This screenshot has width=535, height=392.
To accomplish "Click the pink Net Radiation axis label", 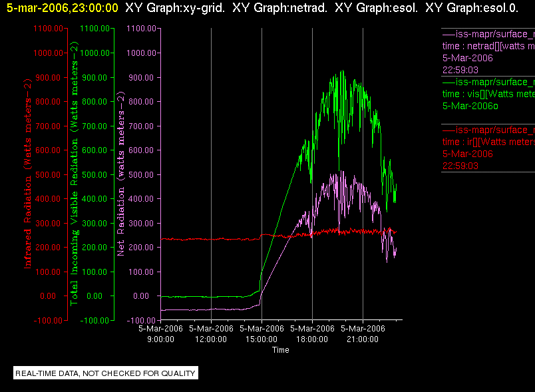I will pyautogui.click(x=120, y=173).
